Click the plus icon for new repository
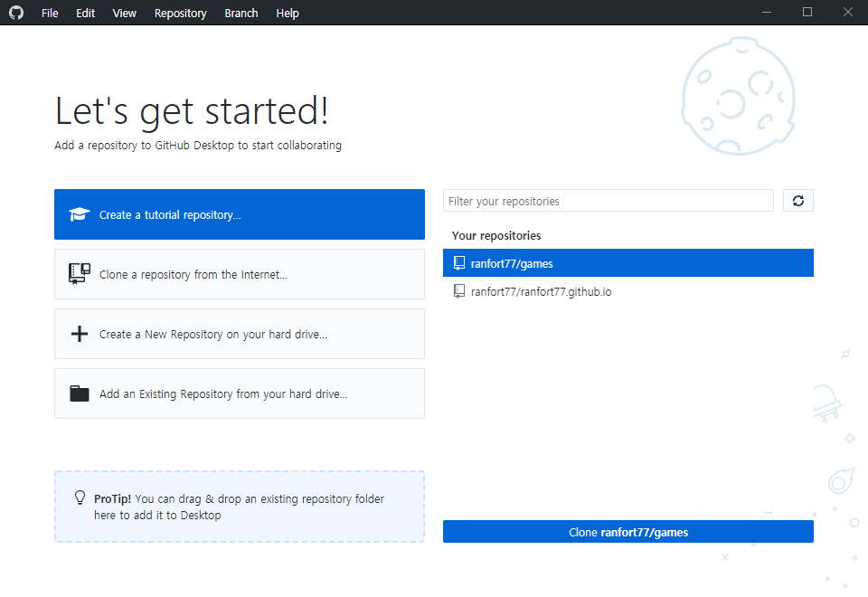The width and height of the screenshot is (868, 597). tap(80, 333)
